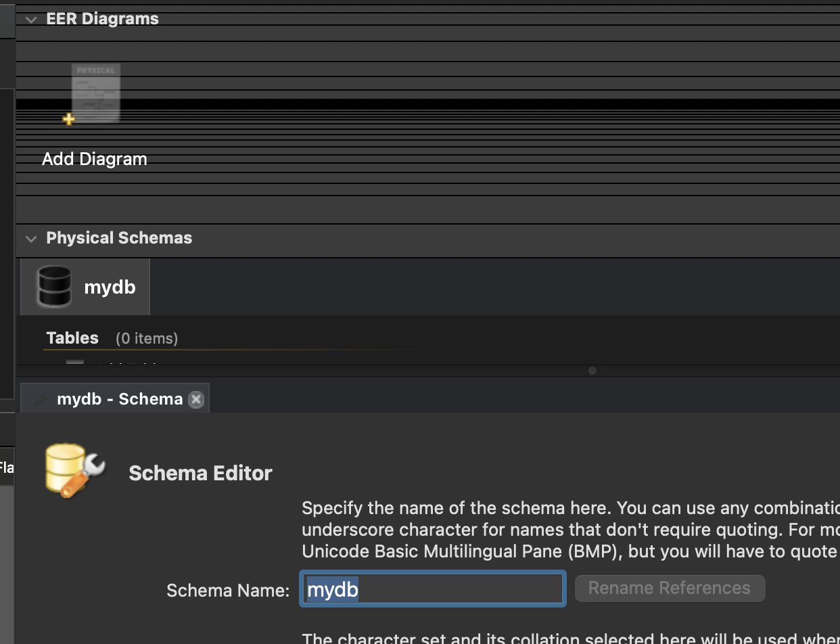Collapse the EER Diagrams section chevron
The height and width of the screenshot is (644, 840).
tap(30, 20)
